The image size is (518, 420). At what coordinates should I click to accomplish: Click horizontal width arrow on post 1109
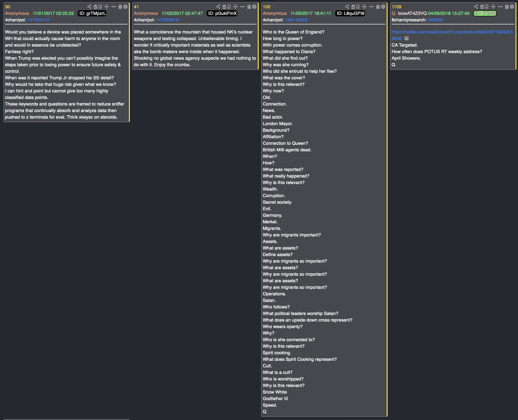point(500,7)
